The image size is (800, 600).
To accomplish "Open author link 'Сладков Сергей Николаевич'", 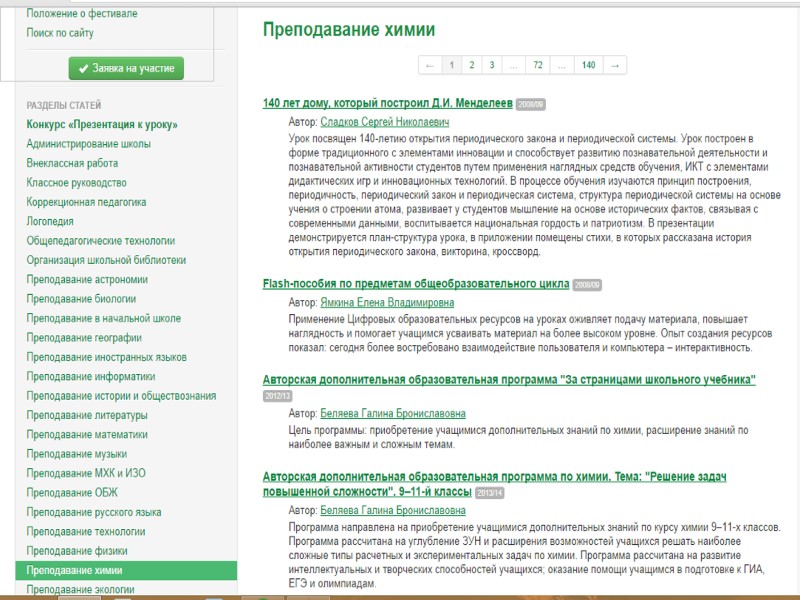I will [x=385, y=122].
